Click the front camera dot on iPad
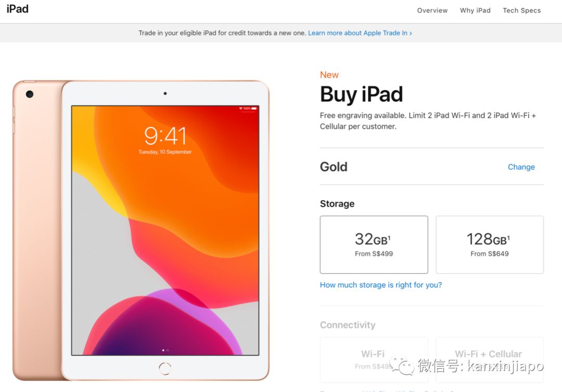The image size is (562, 392). point(165,93)
